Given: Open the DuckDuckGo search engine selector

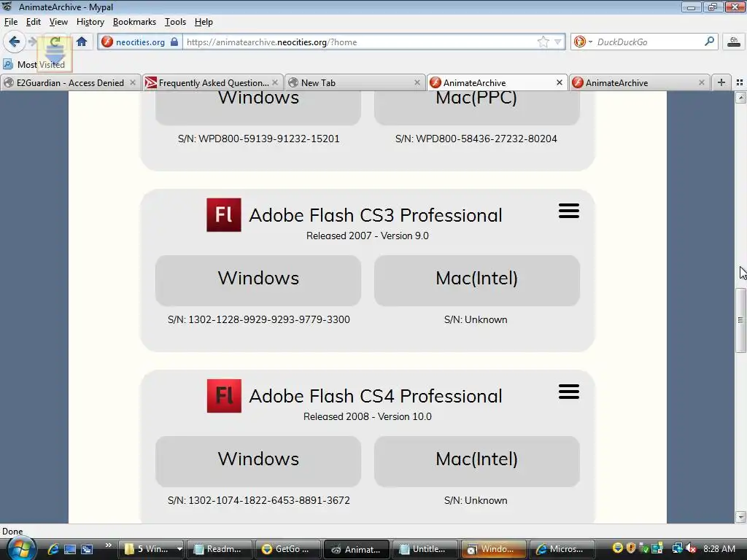Looking at the screenshot, I should (x=583, y=42).
